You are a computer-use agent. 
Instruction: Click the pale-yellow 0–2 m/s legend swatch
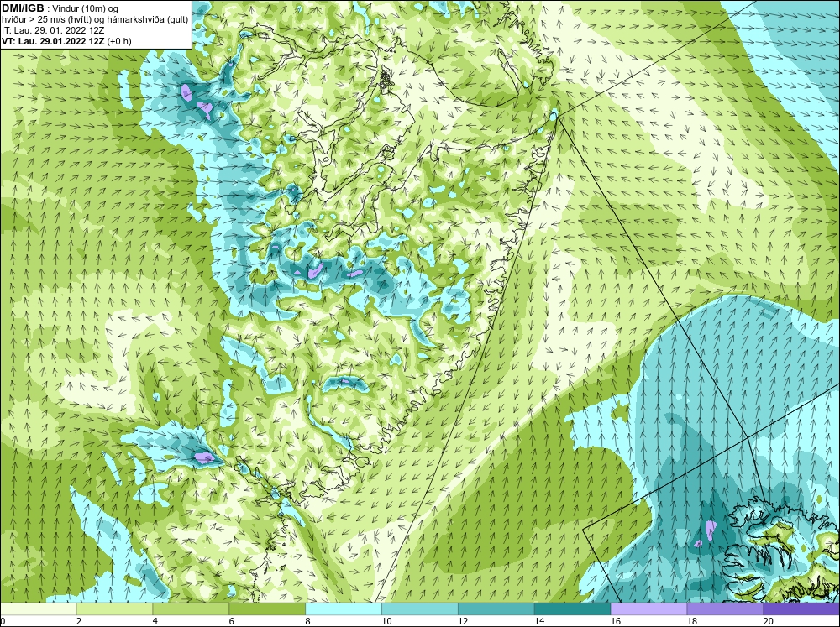tap(38, 609)
